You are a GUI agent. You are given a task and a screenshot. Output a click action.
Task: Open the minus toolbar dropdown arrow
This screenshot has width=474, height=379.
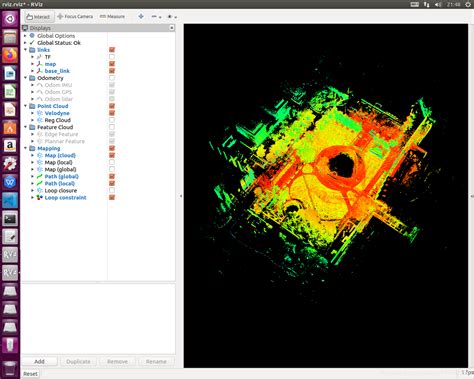(x=160, y=17)
